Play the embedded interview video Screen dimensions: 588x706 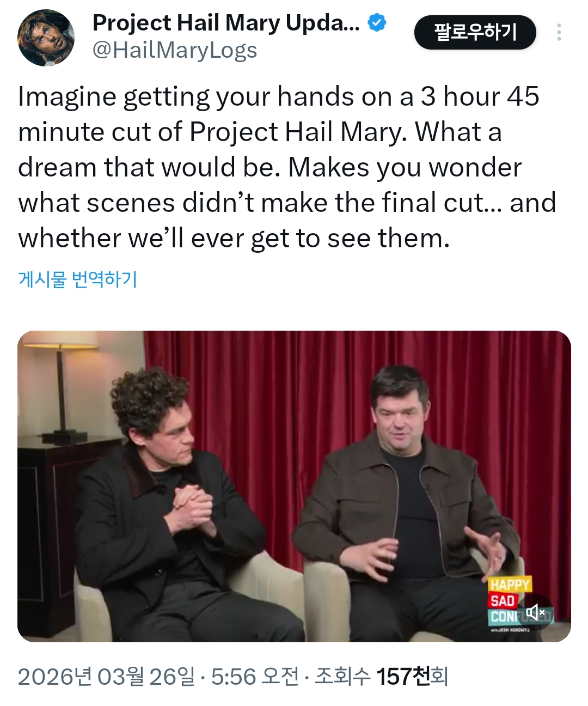click(294, 486)
